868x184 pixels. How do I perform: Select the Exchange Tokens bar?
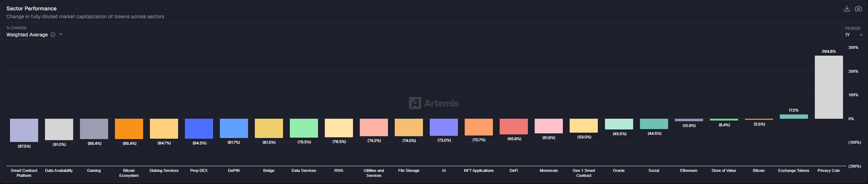pyautogui.click(x=793, y=117)
